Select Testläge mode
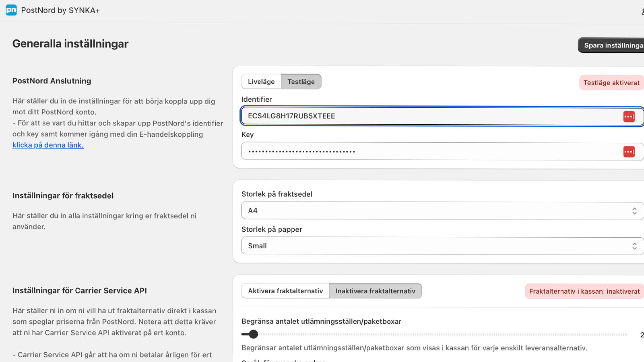The image size is (644, 362). 301,82
